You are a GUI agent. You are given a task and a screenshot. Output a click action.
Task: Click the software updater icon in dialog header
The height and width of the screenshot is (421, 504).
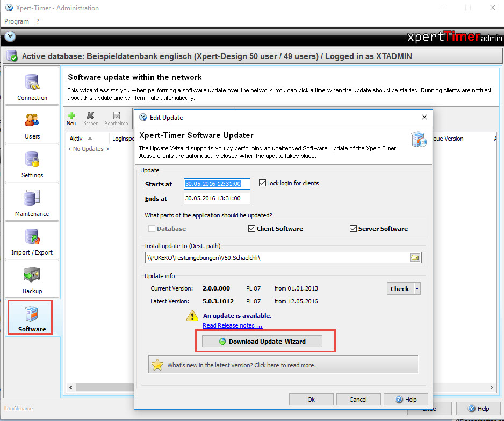click(x=419, y=140)
